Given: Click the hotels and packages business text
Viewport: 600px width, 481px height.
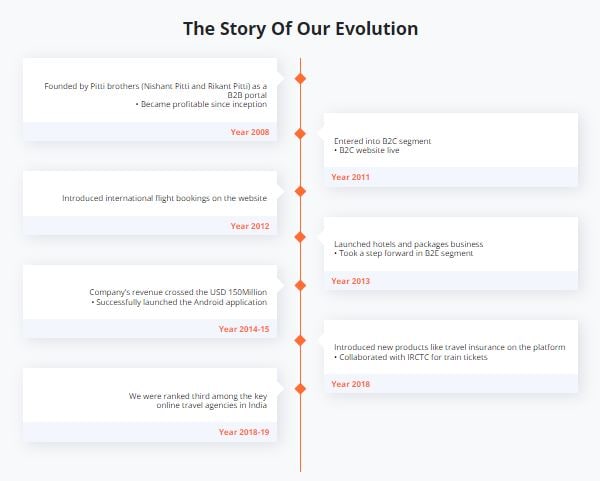Looking at the screenshot, I should click(x=408, y=244).
